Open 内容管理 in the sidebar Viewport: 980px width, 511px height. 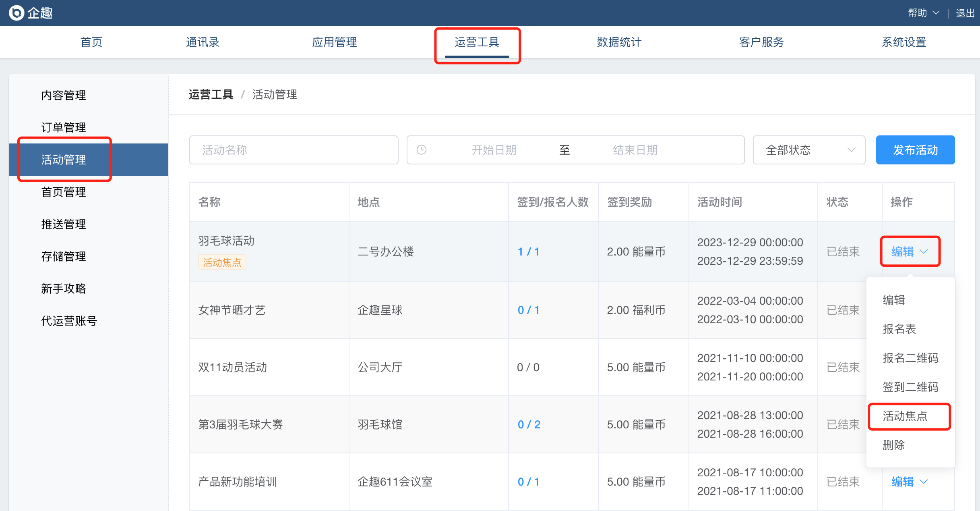point(64,95)
